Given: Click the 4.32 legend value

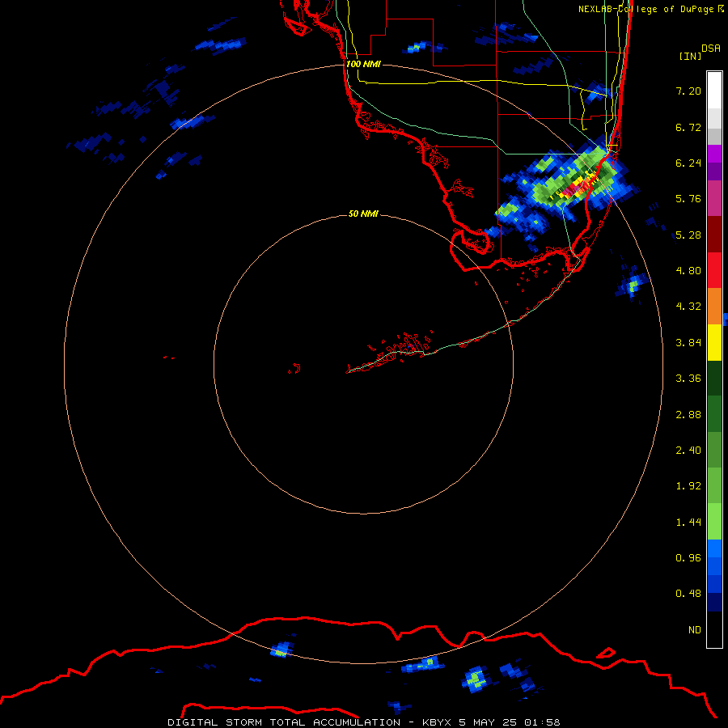Looking at the screenshot, I should point(688,307).
